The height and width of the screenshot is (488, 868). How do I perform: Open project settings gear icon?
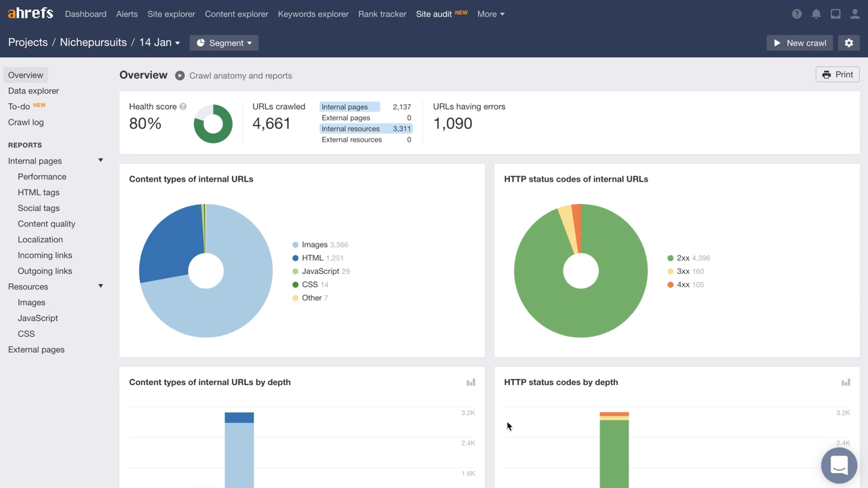pyautogui.click(x=848, y=43)
